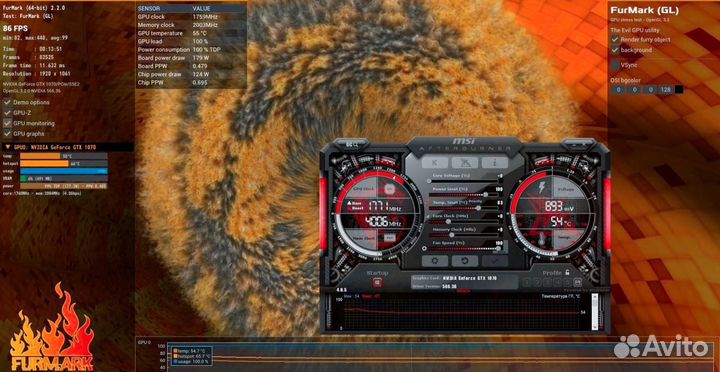This screenshot has height=372, width=720.
Task: Click the Chip PPW sensor row
Action: [x=191, y=83]
